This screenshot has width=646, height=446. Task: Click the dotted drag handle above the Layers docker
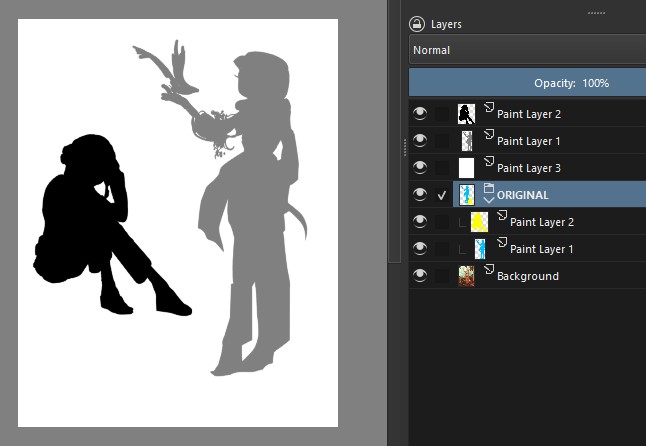pyautogui.click(x=596, y=12)
